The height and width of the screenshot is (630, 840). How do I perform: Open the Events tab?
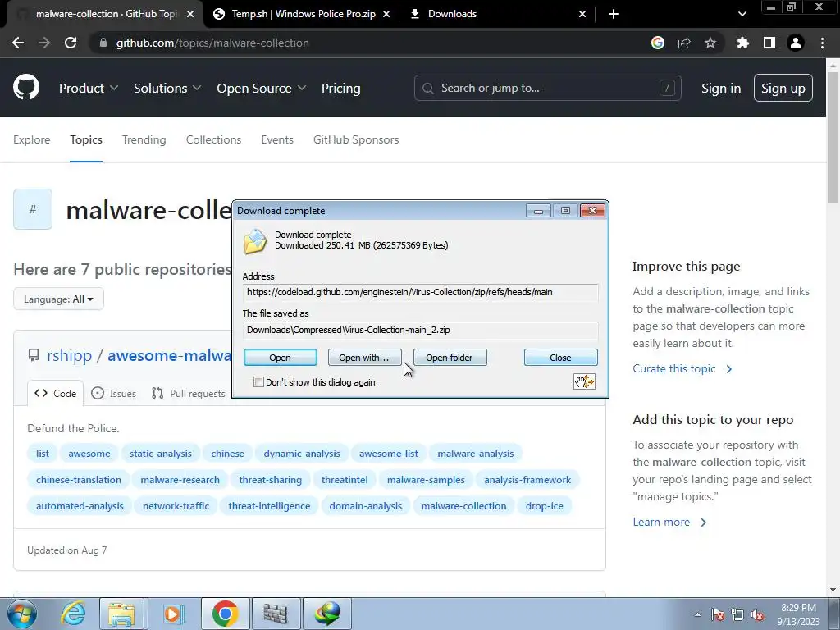[x=277, y=139]
